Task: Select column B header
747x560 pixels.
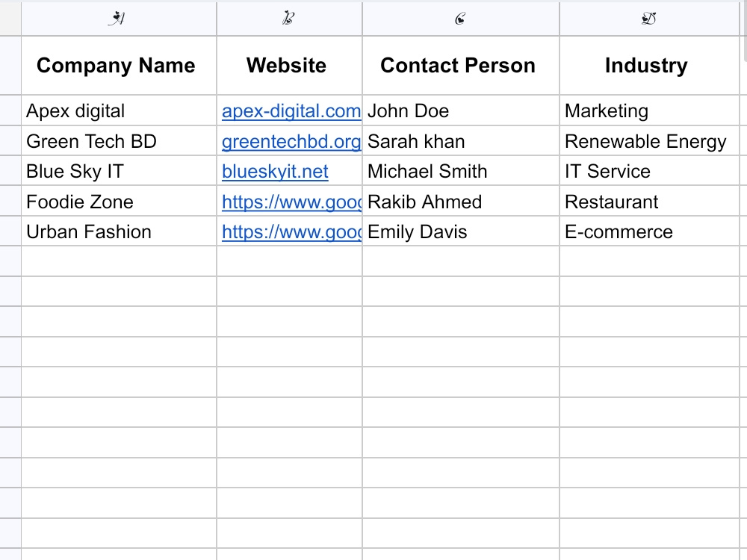Action: tap(289, 19)
